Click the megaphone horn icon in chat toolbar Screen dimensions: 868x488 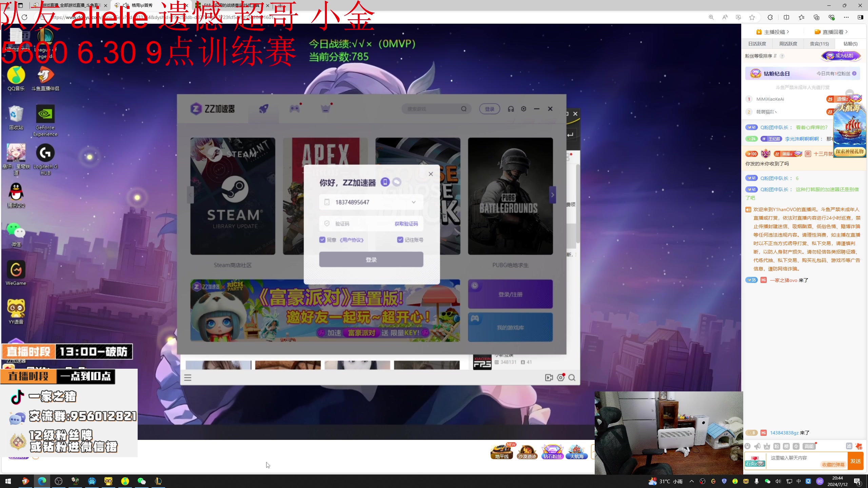(757, 446)
